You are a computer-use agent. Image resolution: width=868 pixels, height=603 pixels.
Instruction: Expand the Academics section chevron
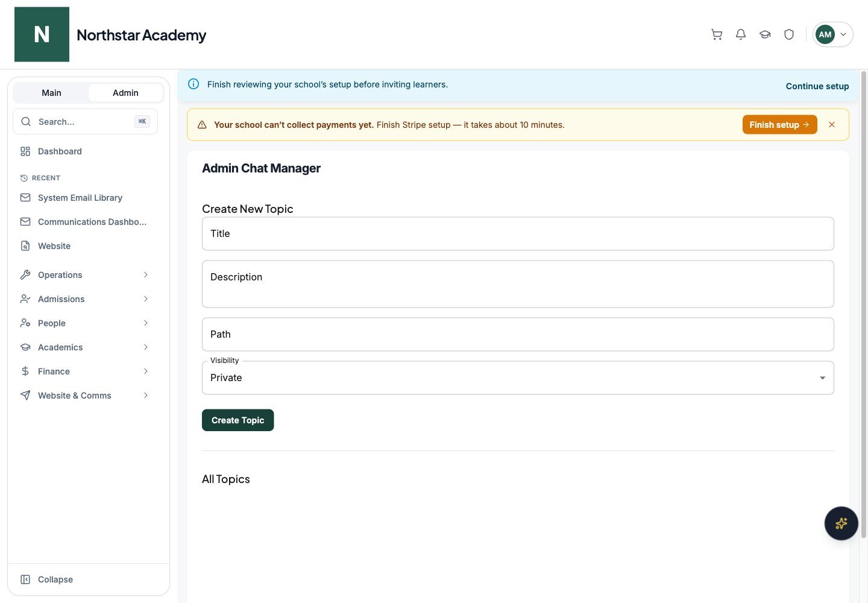click(x=146, y=347)
